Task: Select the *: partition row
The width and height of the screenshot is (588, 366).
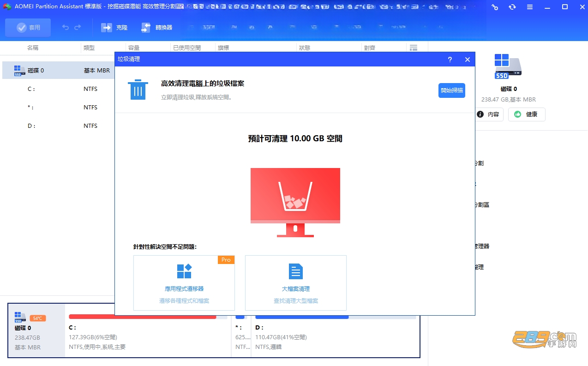Action: pyautogui.click(x=59, y=107)
